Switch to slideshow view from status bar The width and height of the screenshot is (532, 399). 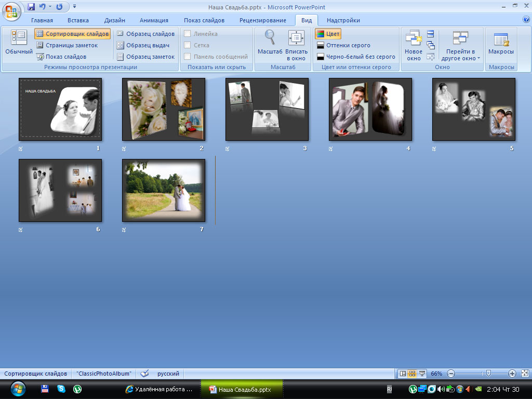coord(422,374)
